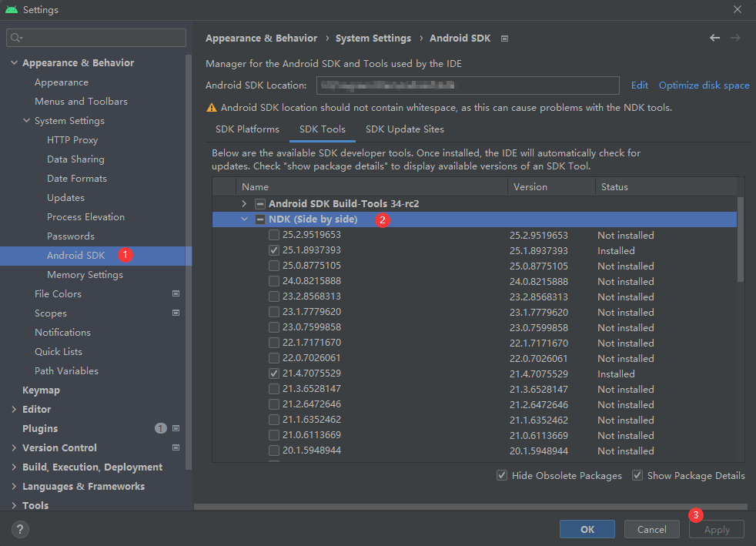
Task: Click the forward navigation arrow
Action: pos(735,38)
